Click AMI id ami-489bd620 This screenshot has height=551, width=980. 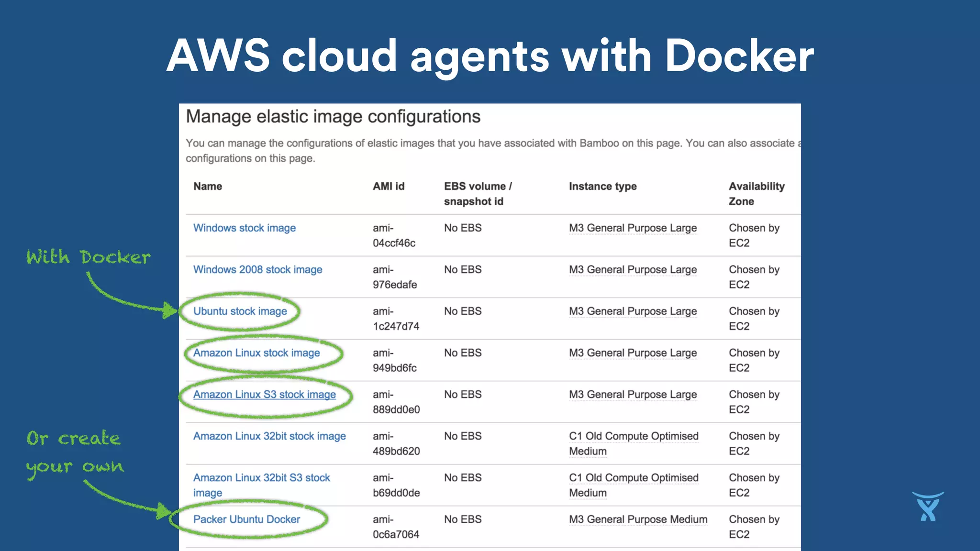click(x=396, y=443)
